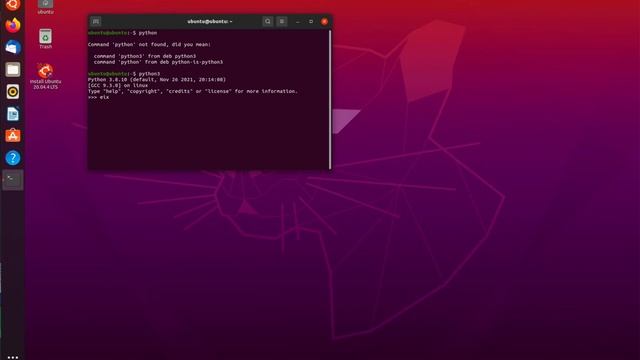Click the terminal title ubuntu@ubuntu

click(x=210, y=21)
